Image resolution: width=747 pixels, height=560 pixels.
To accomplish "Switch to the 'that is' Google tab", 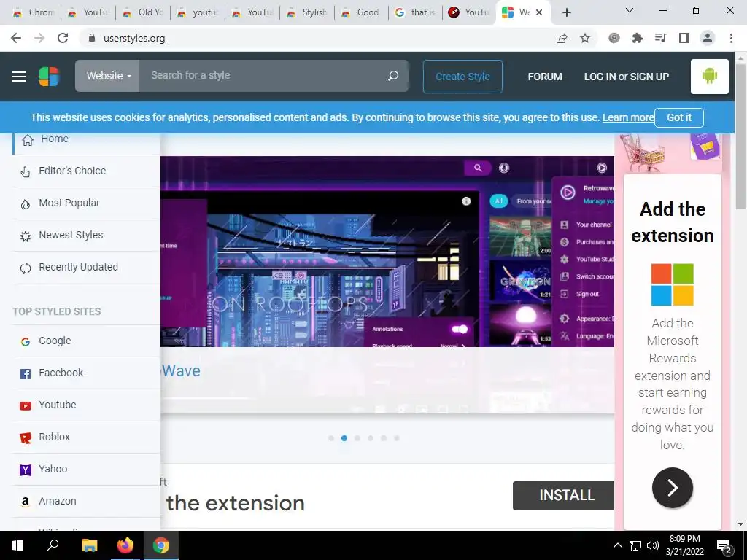I will (416, 12).
